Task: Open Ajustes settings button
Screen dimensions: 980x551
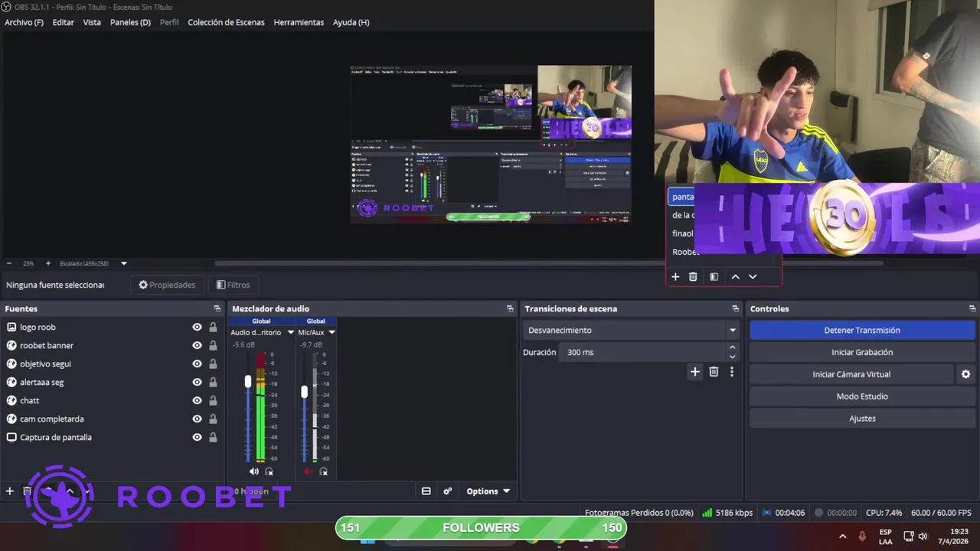Action: 862,419
